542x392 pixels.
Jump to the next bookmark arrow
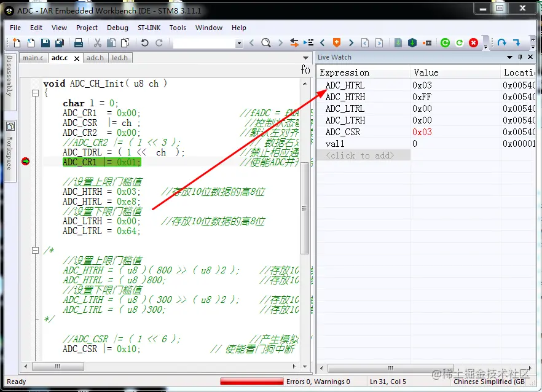coord(351,42)
